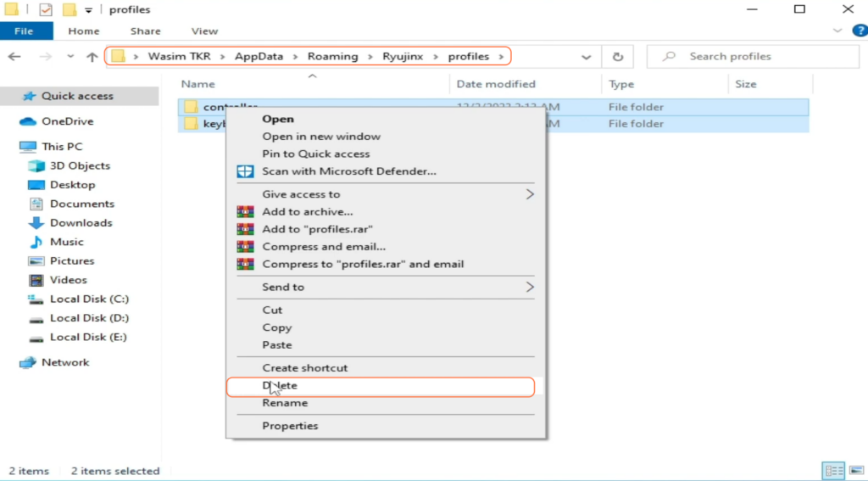Image resolution: width=868 pixels, height=481 pixels.
Task: Open Downloads in the navigation pane
Action: click(x=81, y=223)
